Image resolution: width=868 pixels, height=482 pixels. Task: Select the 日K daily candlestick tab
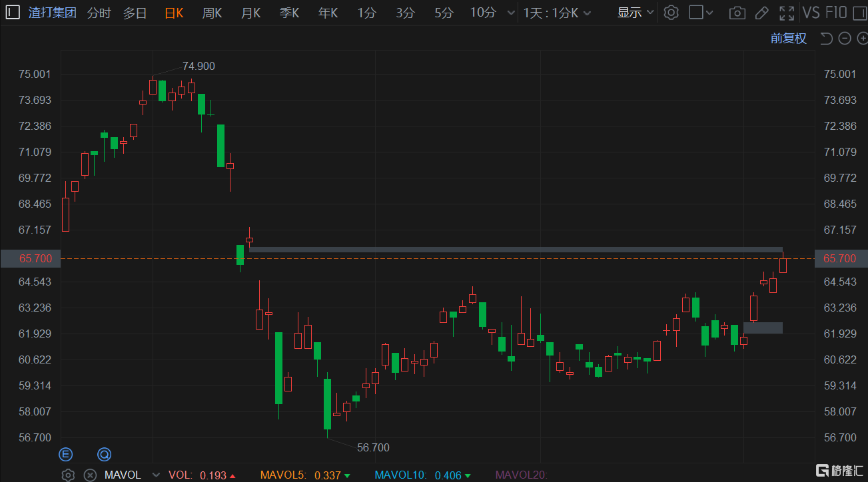(x=174, y=13)
